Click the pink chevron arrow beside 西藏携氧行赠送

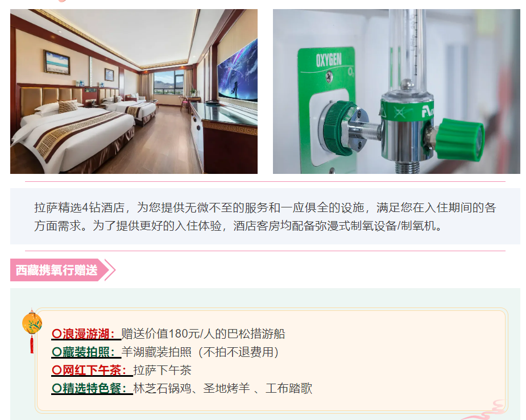coord(110,270)
